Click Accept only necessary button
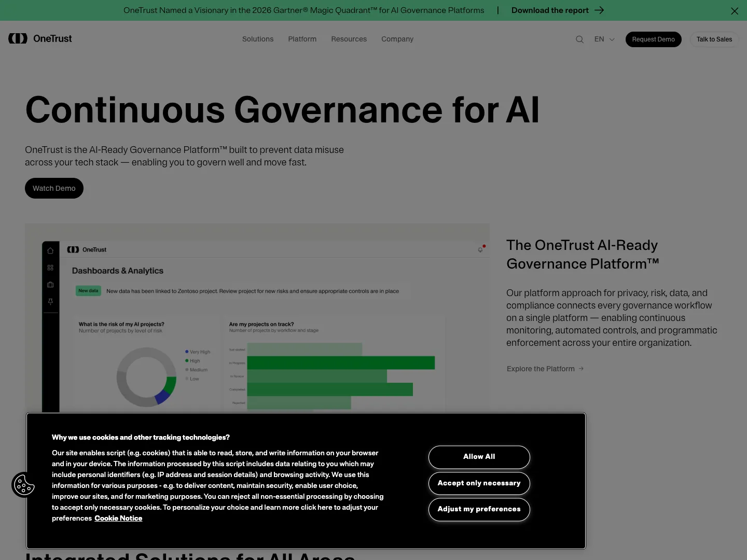 (479, 483)
